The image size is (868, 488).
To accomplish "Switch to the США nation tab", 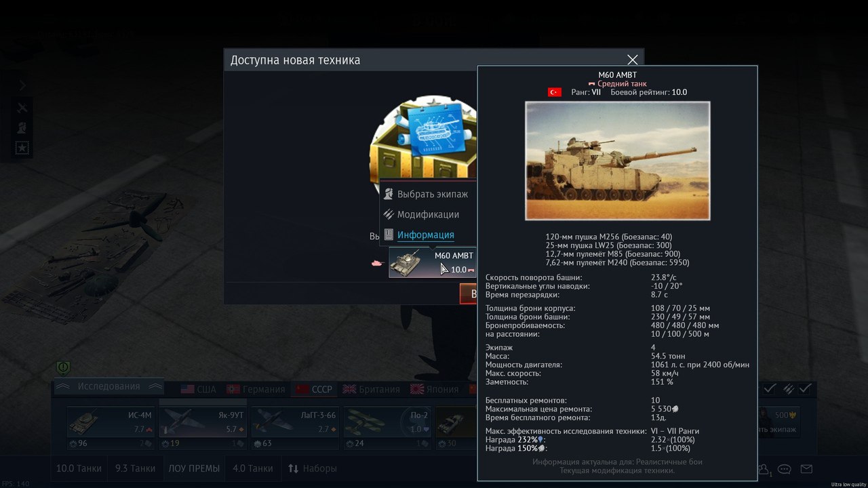I will click(x=199, y=389).
